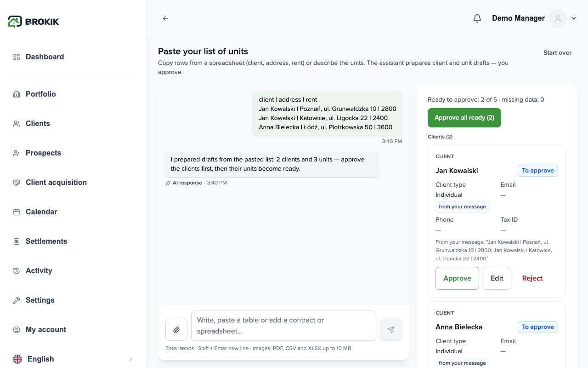Expand the Demo Manager account dropdown
Screen dimensions: 588x368
(x=574, y=18)
